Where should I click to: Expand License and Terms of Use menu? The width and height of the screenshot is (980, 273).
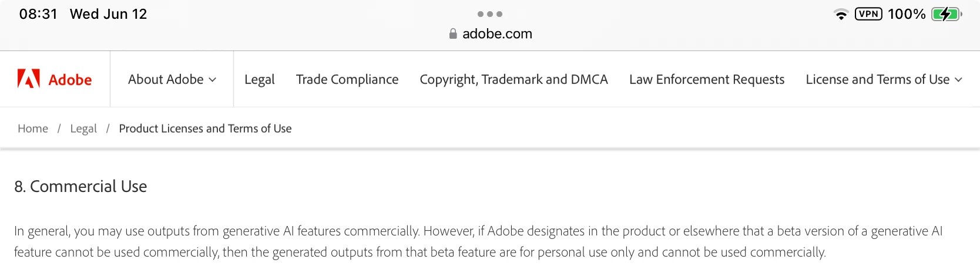coord(883,79)
